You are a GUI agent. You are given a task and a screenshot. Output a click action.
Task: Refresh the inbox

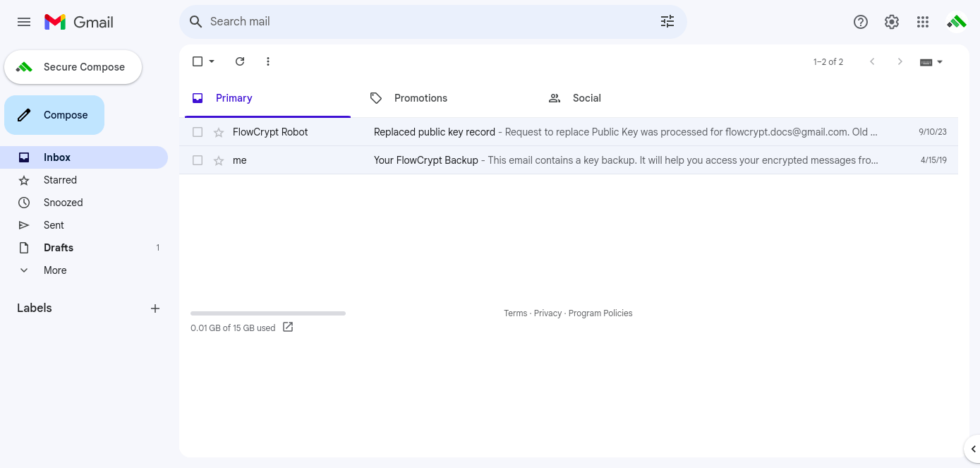240,61
